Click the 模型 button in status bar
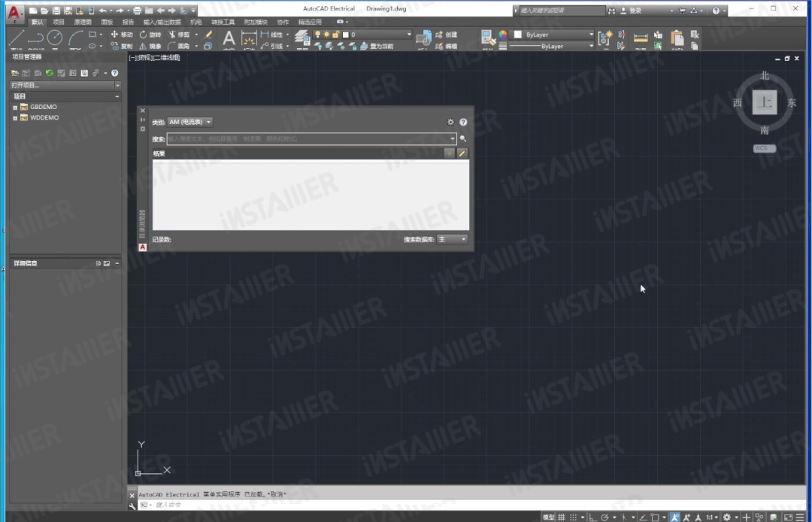This screenshot has width=812, height=522. point(548,517)
